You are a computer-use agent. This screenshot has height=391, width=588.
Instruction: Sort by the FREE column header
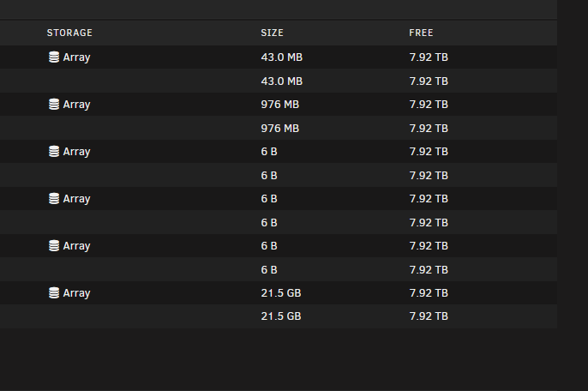point(421,33)
